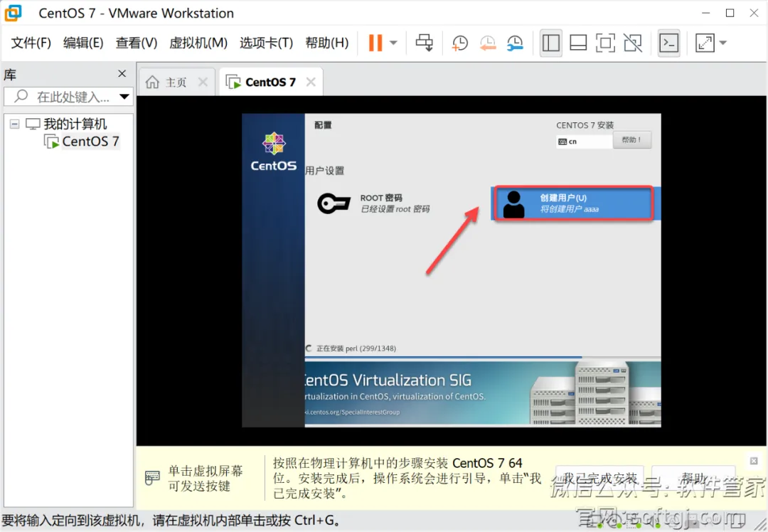Click 我已完成安装 button

click(599, 478)
